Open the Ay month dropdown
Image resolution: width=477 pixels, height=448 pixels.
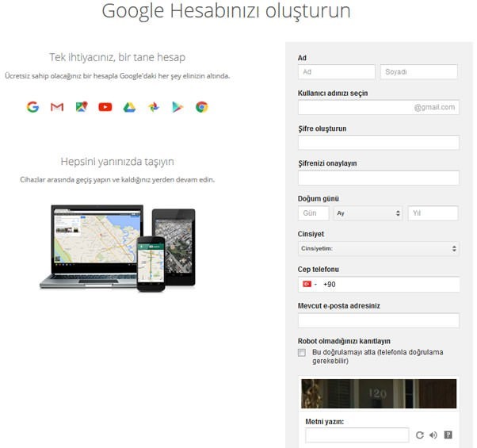point(368,213)
